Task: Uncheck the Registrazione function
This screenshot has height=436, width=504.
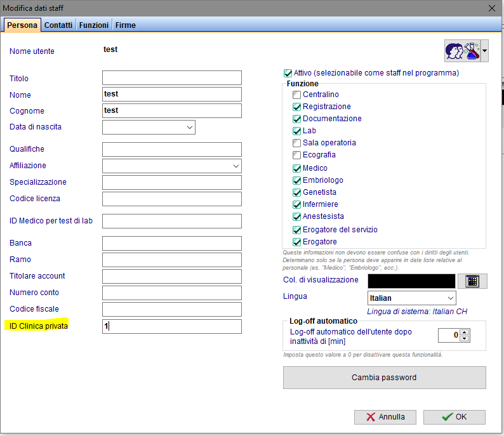Action: pos(296,107)
